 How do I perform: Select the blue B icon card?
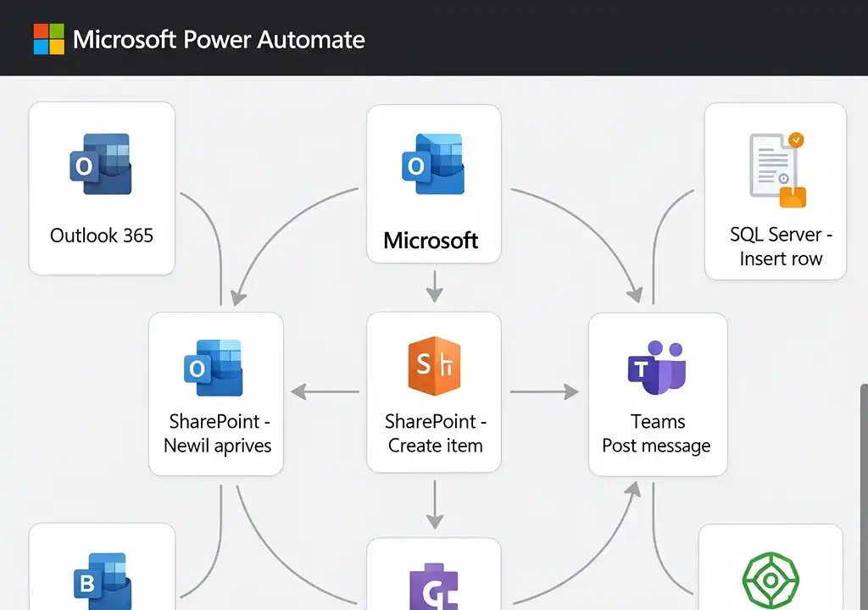102,567
